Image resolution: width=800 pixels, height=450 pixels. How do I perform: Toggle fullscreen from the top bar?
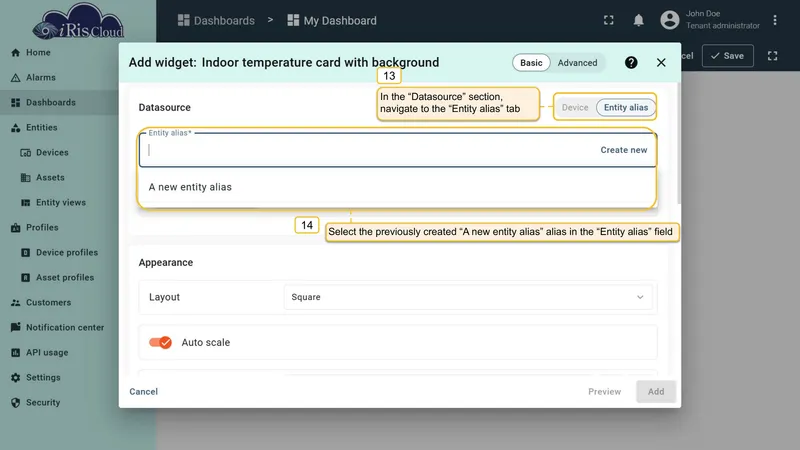[x=609, y=20]
